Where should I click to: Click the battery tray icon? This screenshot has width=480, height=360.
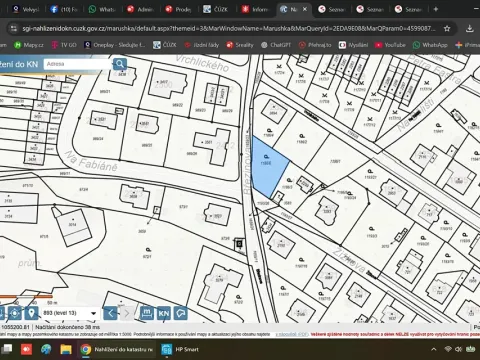click(470, 349)
